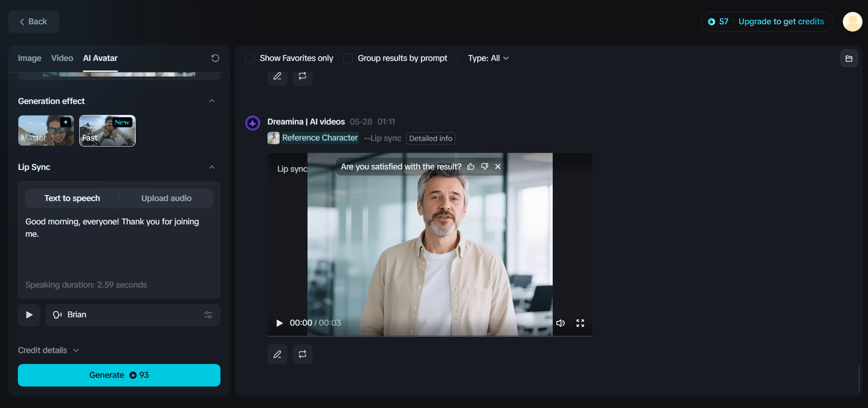Enter fullscreen for the video

(x=580, y=323)
